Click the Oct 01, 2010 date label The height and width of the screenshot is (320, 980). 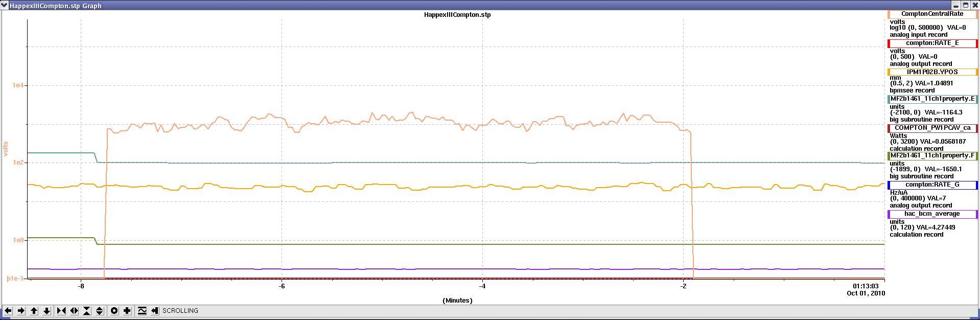866,293
